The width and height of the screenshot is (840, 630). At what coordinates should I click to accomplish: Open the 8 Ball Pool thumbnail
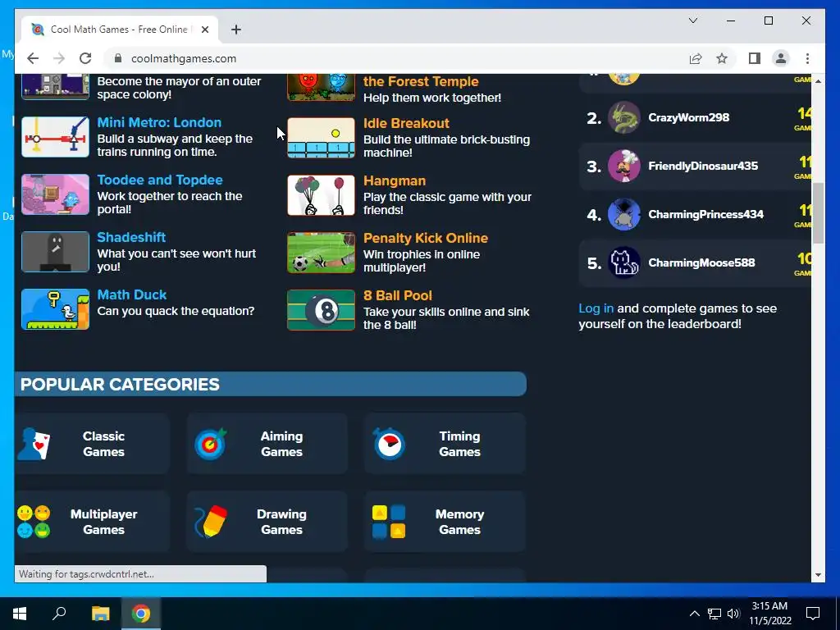pos(321,310)
